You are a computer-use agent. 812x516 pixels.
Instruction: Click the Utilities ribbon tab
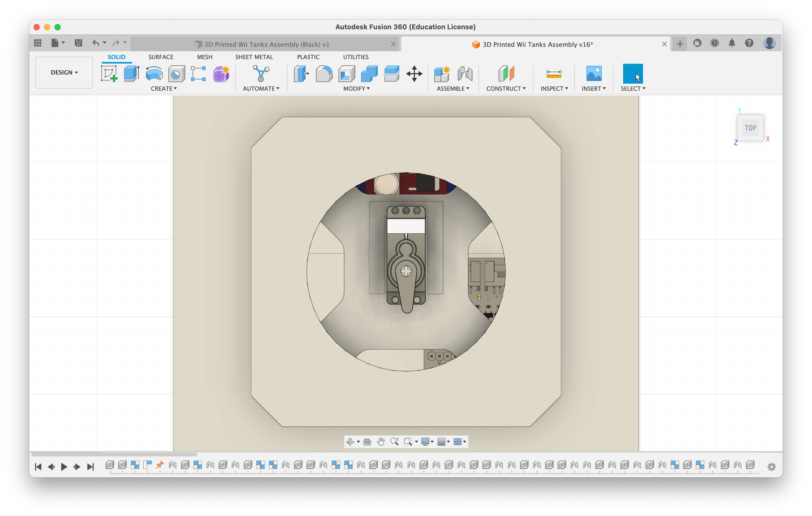[x=356, y=57]
